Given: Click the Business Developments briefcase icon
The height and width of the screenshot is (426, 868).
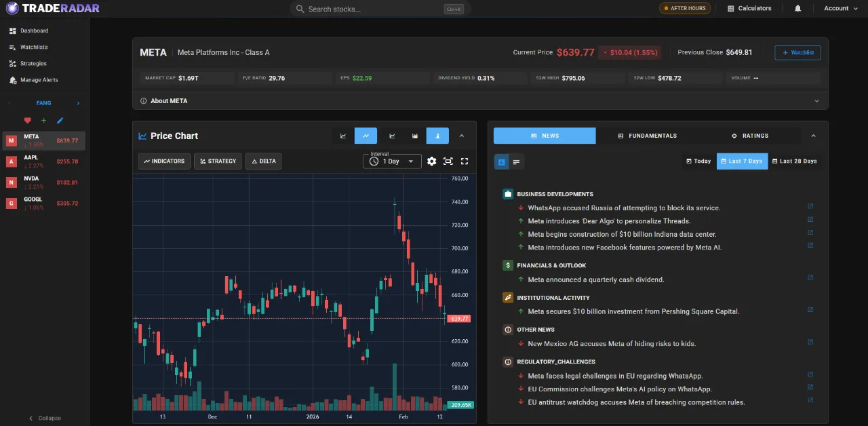Looking at the screenshot, I should [508, 194].
